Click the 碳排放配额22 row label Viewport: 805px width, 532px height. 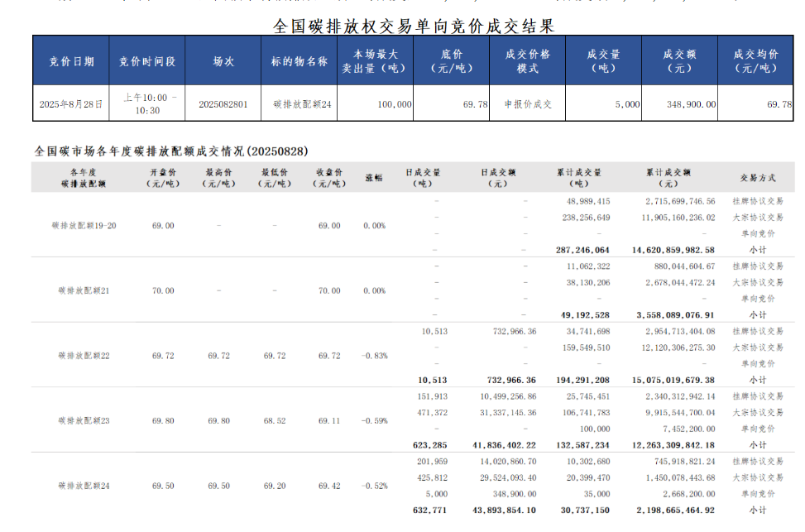click(83, 355)
